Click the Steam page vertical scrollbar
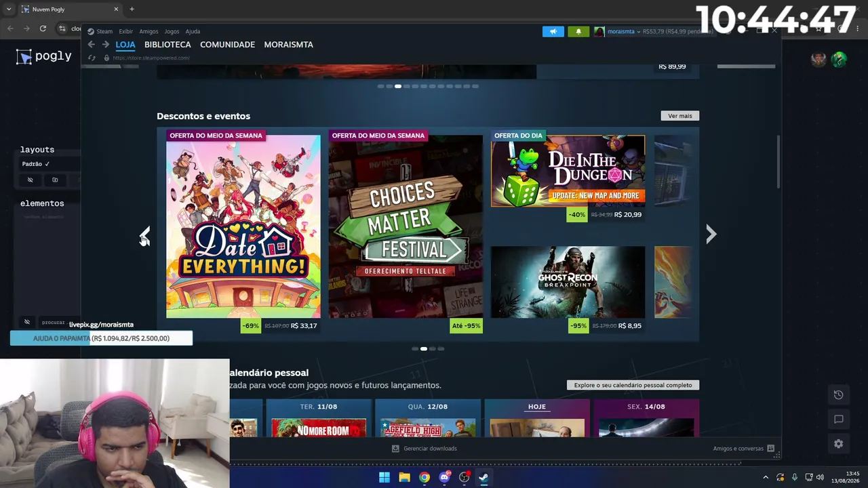The height and width of the screenshot is (488, 868). tap(778, 163)
